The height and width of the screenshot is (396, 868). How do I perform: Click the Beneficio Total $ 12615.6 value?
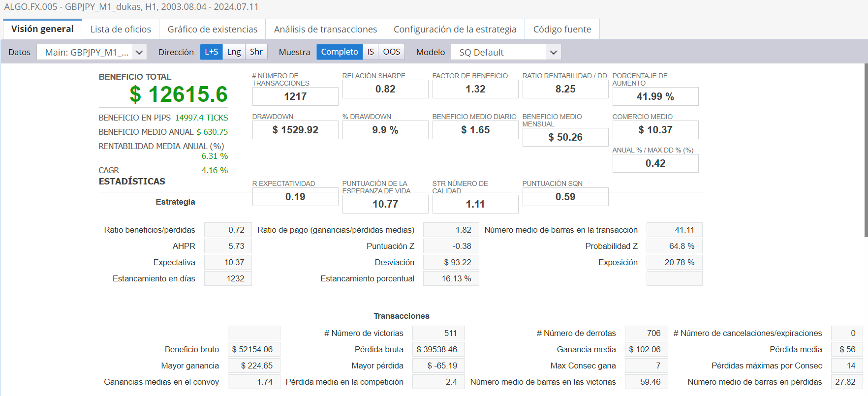coord(178,94)
